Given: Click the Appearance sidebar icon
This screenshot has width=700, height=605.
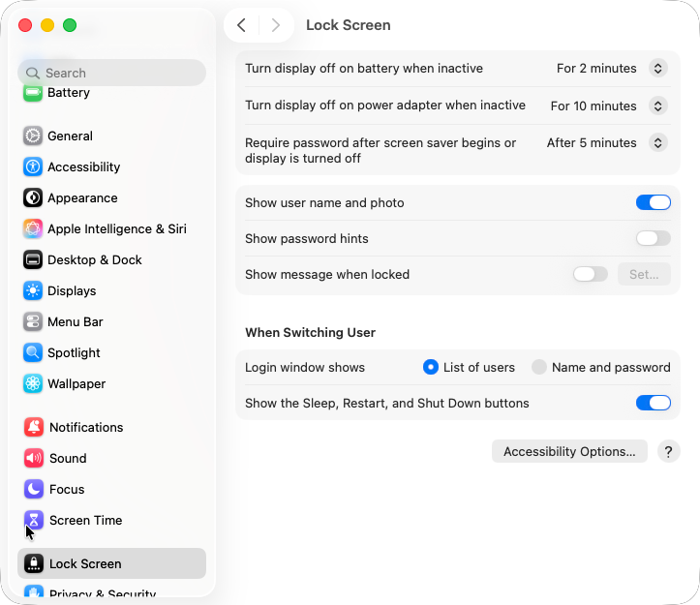Looking at the screenshot, I should pyautogui.click(x=33, y=197).
